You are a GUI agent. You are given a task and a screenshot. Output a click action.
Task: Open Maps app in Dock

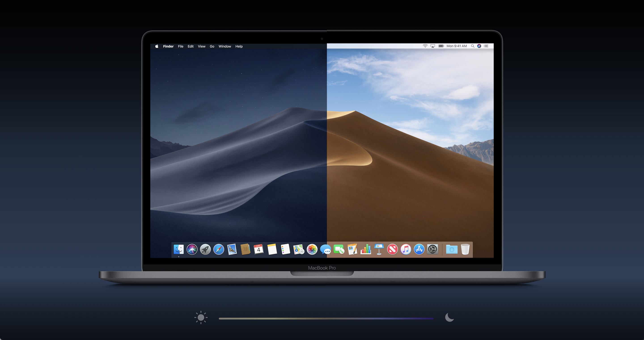click(x=299, y=249)
